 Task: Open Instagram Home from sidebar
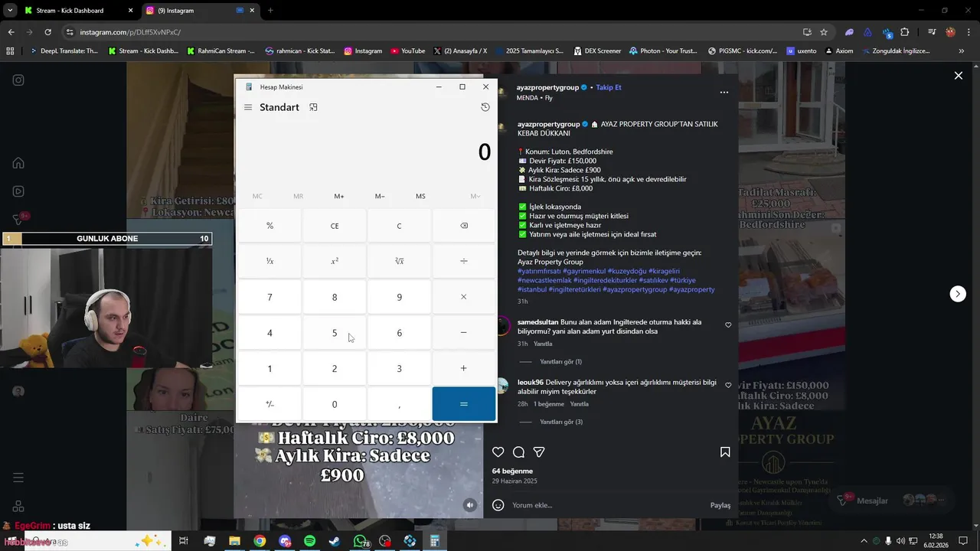point(18,163)
